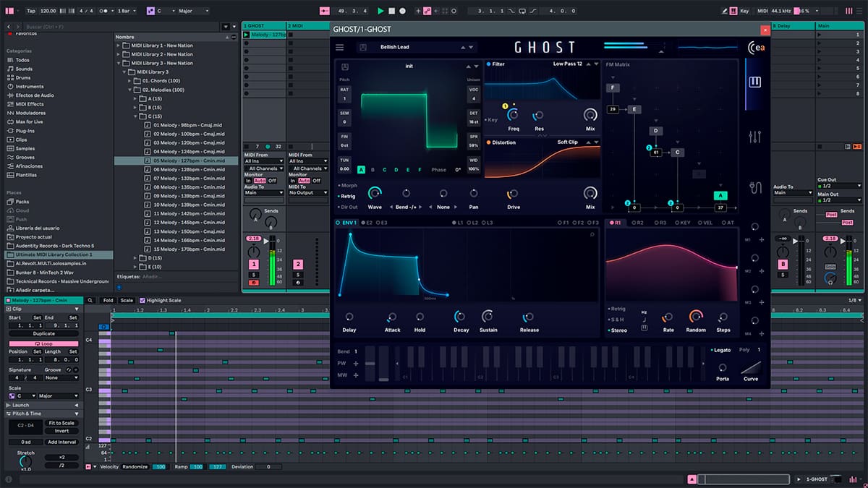Click the Add Interval button

click(61, 442)
